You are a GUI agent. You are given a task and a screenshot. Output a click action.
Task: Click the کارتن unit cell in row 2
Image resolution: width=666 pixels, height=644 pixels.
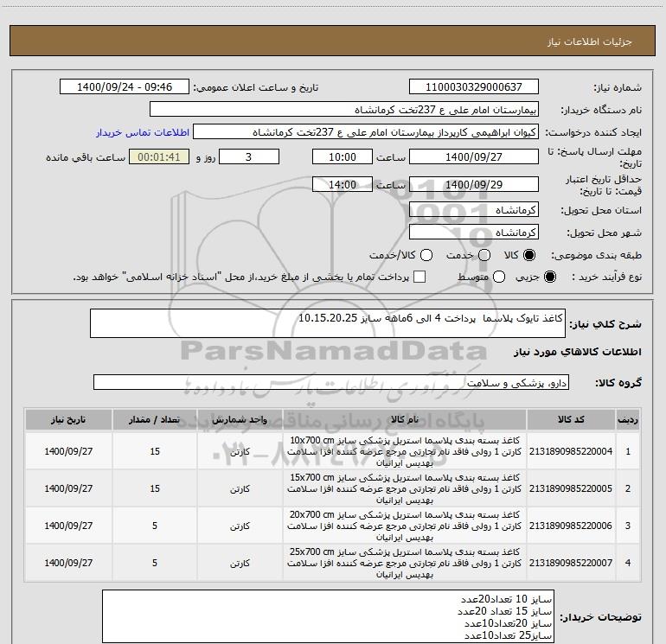[x=240, y=488]
